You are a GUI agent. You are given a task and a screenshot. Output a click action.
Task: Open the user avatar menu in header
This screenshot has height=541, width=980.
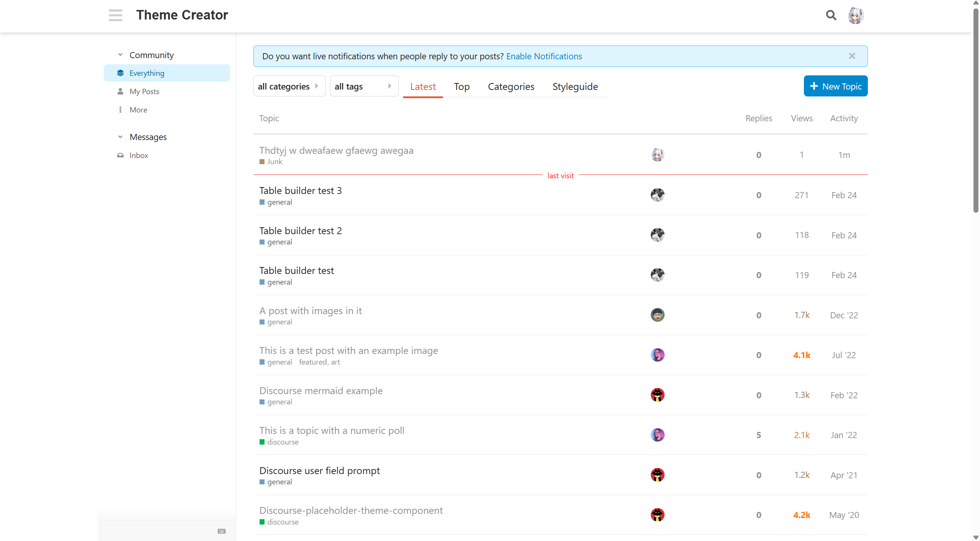855,15
